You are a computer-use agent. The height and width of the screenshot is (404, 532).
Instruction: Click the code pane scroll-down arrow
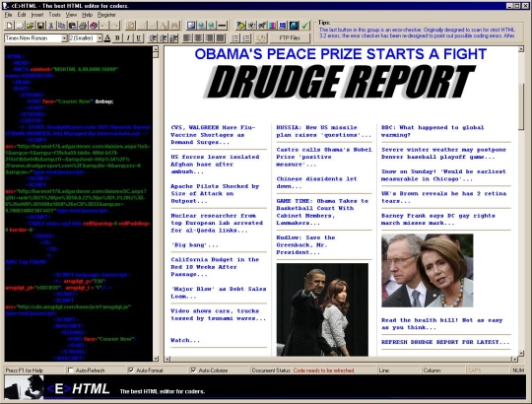[x=156, y=359]
